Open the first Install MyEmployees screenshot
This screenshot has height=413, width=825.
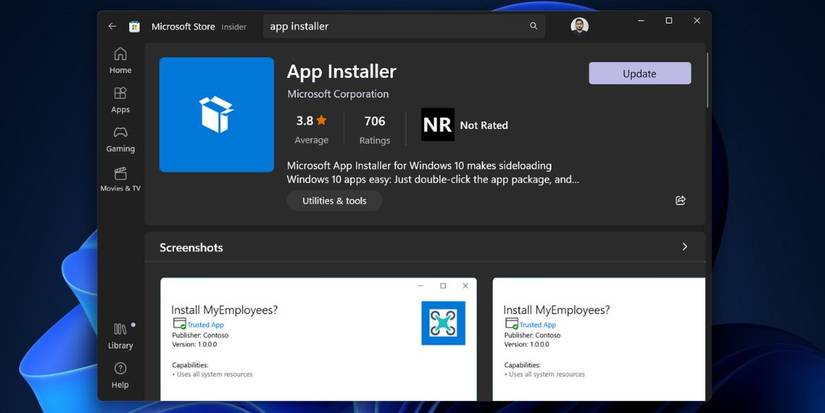click(318, 340)
